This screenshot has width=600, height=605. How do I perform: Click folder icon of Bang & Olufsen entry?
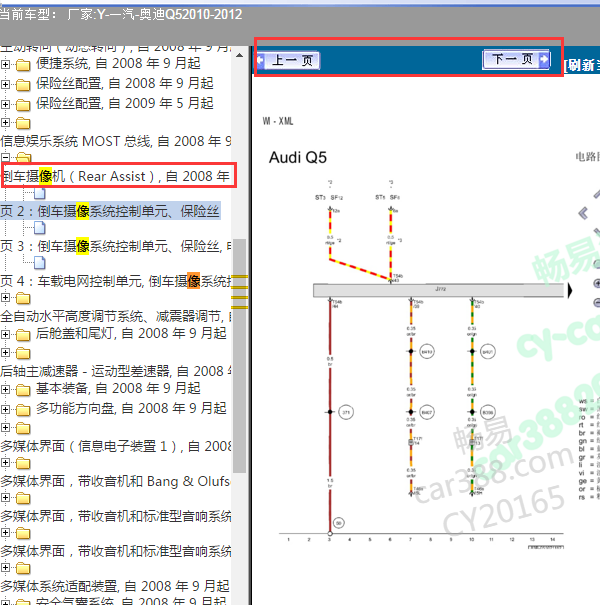point(23,463)
